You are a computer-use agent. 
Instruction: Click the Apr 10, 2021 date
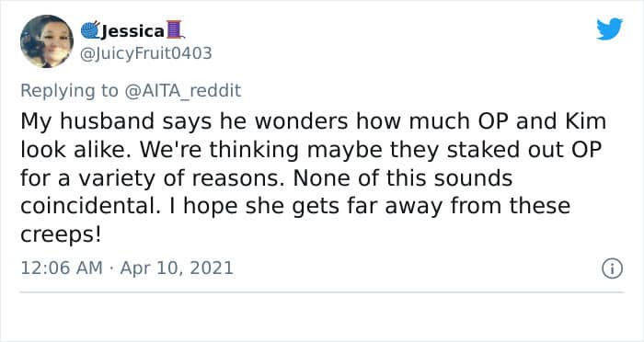pyautogui.click(x=177, y=268)
